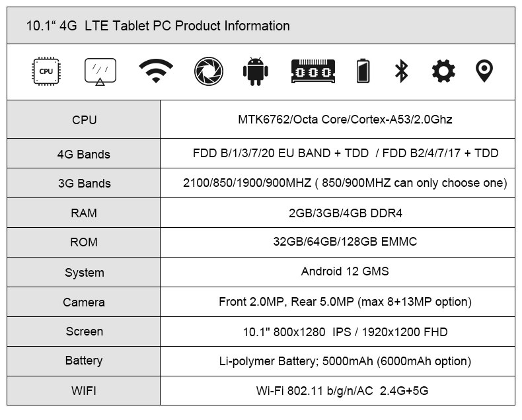Screen dimensions: 522x420
Task: Click the battery icon
Action: (x=363, y=71)
